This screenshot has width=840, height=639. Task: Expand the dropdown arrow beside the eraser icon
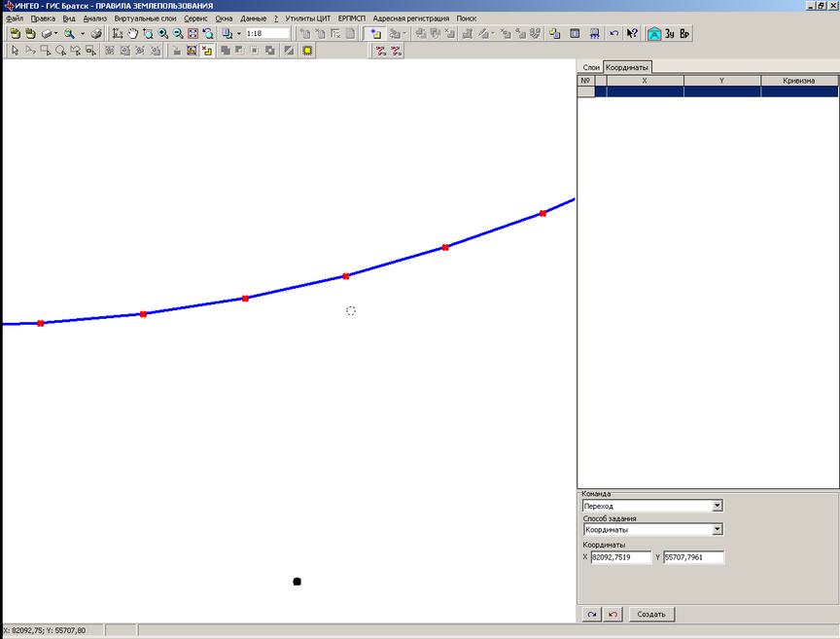coord(55,34)
